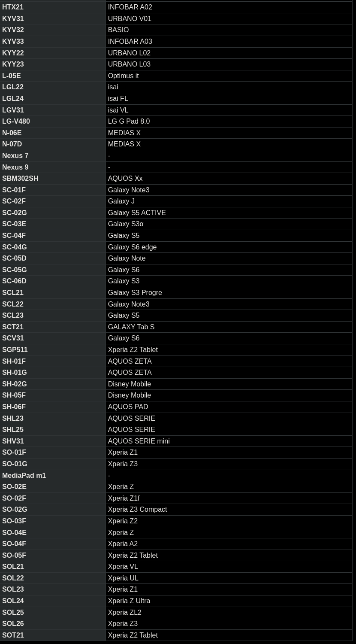Click the GALAXY Tab S device name

point(131,327)
